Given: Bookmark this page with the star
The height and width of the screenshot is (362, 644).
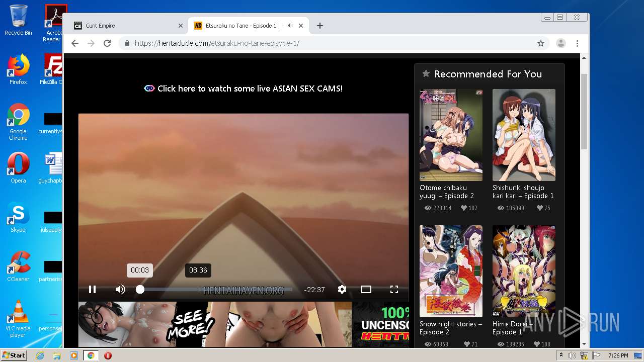Looking at the screenshot, I should click(x=541, y=43).
